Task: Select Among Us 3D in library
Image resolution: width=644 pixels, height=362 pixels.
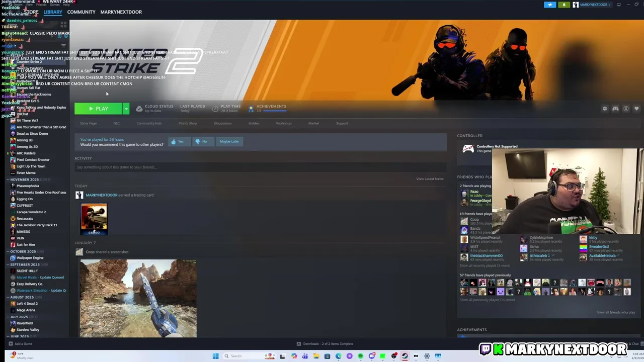Action: [x=27, y=147]
